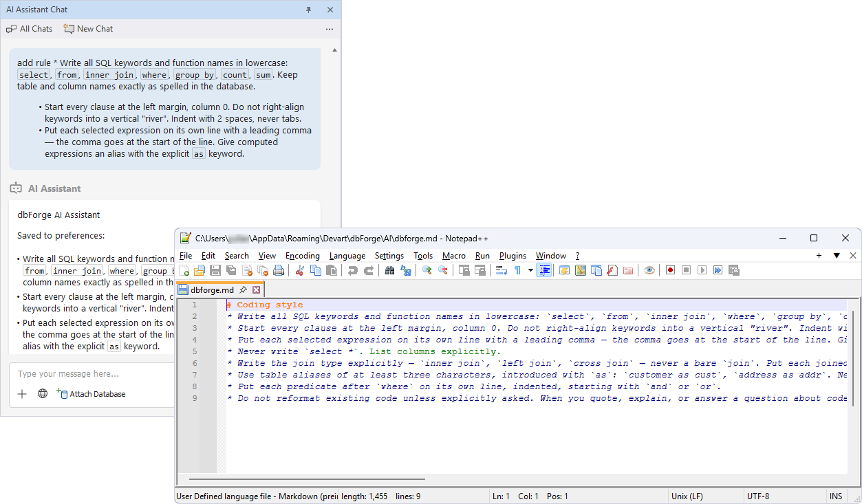Image resolution: width=862 pixels, height=504 pixels.
Task: Cut selection with the scissors icon
Action: (300, 270)
